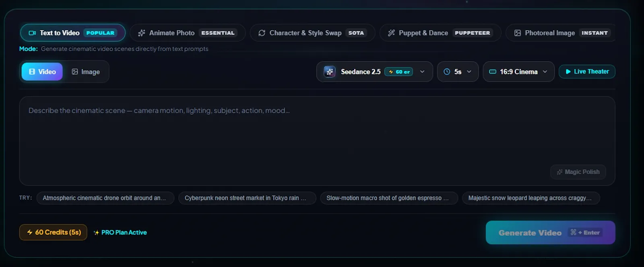Viewport: 644px width, 267px height.
Task: Click the wand icon on Puppet & Dance
Action: click(x=391, y=33)
